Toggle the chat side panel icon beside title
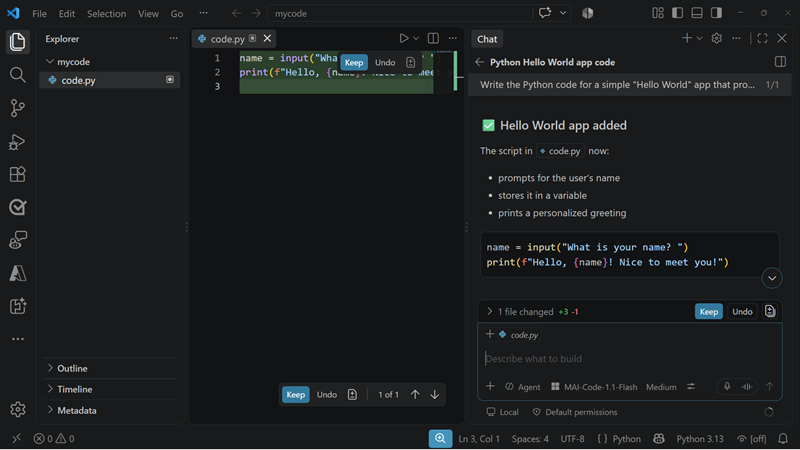 780,62
